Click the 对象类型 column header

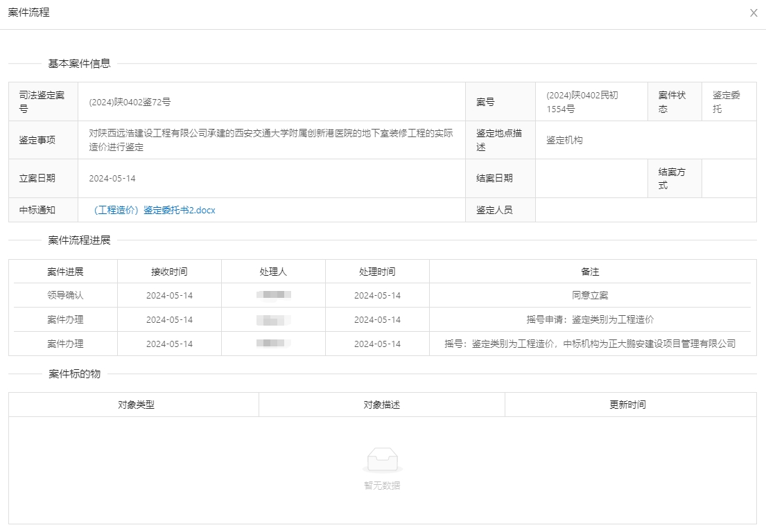pos(136,405)
